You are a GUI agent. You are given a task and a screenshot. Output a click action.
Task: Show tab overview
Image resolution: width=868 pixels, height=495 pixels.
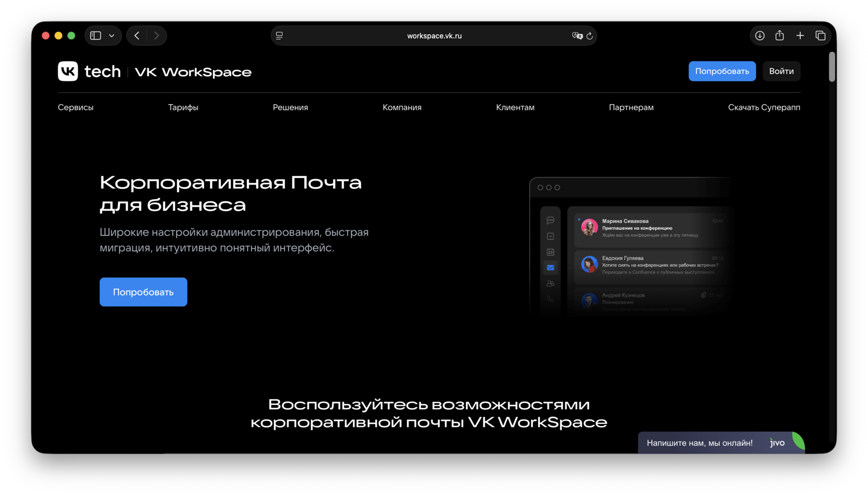coord(820,36)
